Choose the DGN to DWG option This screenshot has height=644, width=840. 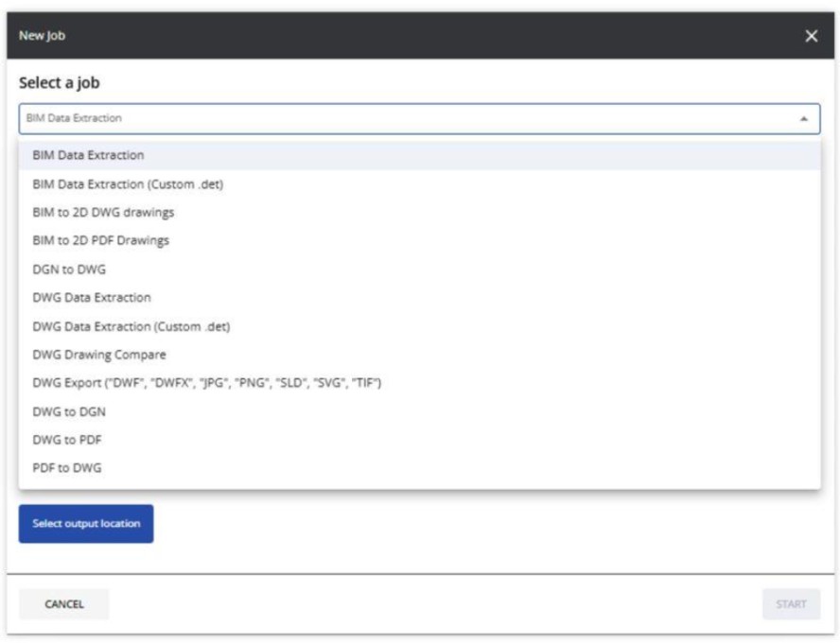coord(69,269)
